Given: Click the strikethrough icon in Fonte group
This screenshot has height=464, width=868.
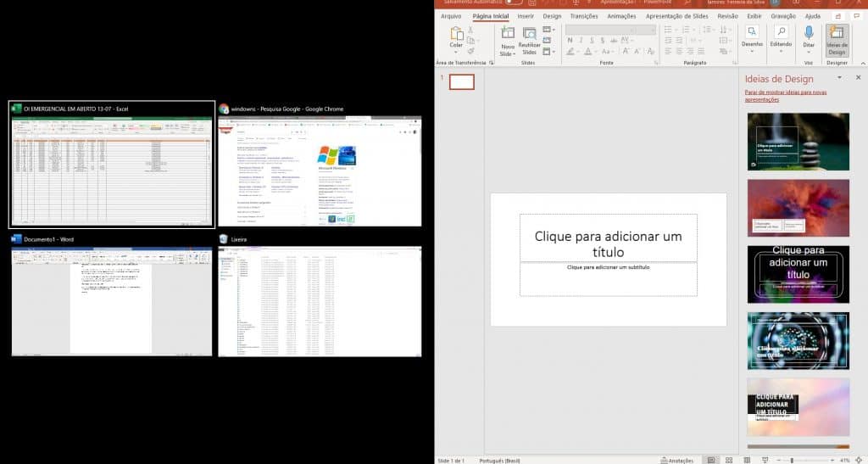Looking at the screenshot, I should click(614, 41).
